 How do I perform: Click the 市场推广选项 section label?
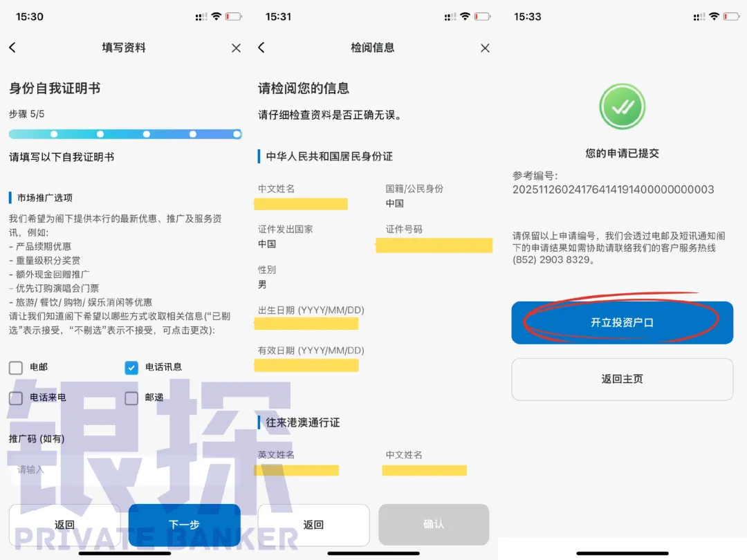(x=45, y=198)
